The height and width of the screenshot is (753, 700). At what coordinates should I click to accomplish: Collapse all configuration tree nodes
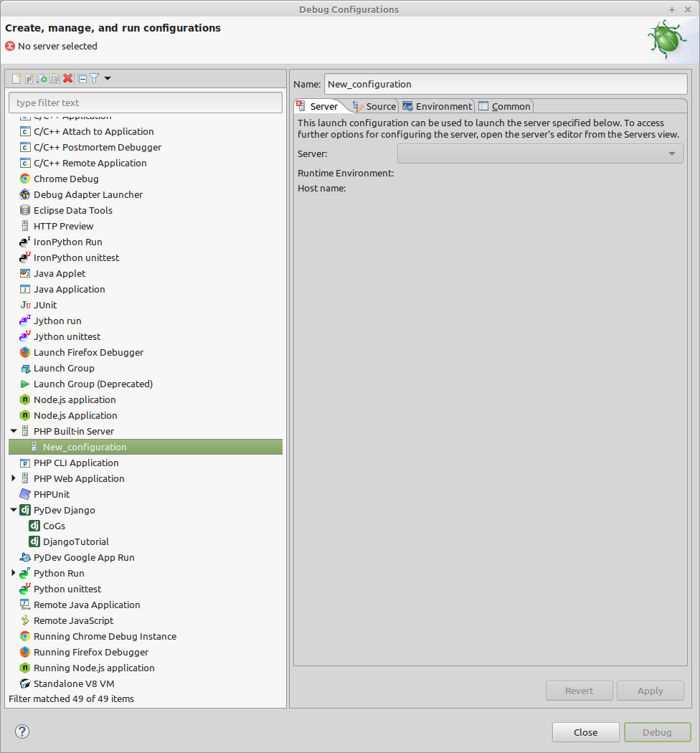[82, 78]
